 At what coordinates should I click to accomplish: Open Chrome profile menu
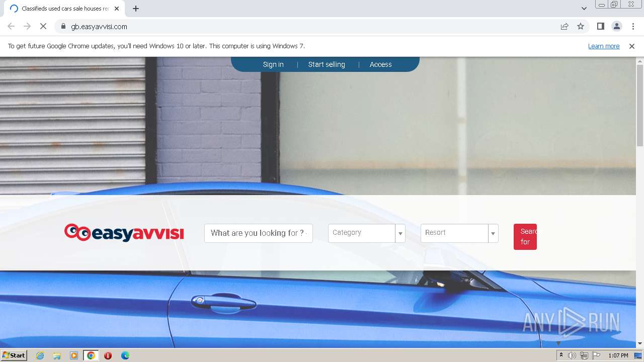click(617, 26)
